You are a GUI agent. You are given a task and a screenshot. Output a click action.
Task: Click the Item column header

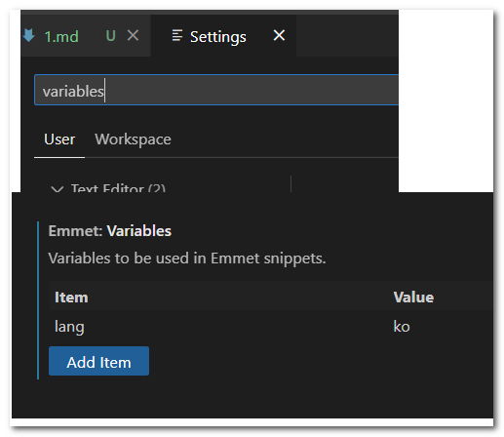tap(71, 298)
